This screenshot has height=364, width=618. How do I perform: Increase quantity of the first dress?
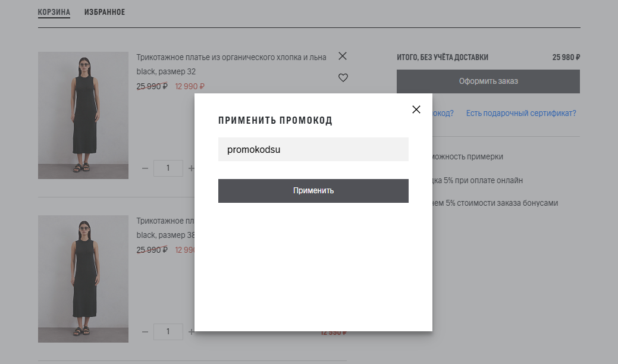[191, 168]
